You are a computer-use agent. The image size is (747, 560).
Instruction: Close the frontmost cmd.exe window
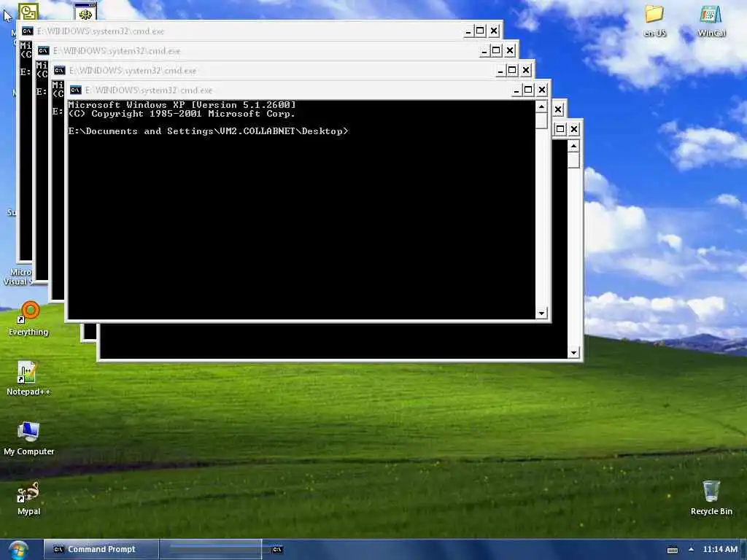click(x=542, y=90)
